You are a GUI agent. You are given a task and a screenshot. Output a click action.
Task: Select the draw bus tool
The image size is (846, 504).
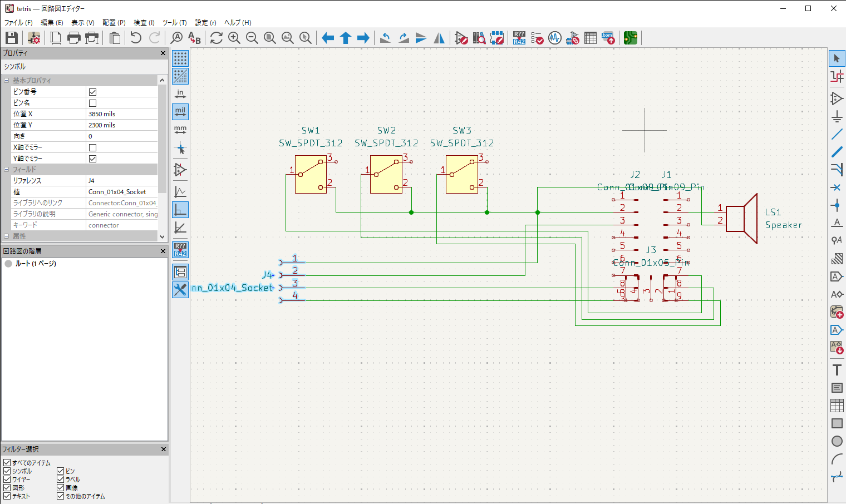click(x=837, y=152)
